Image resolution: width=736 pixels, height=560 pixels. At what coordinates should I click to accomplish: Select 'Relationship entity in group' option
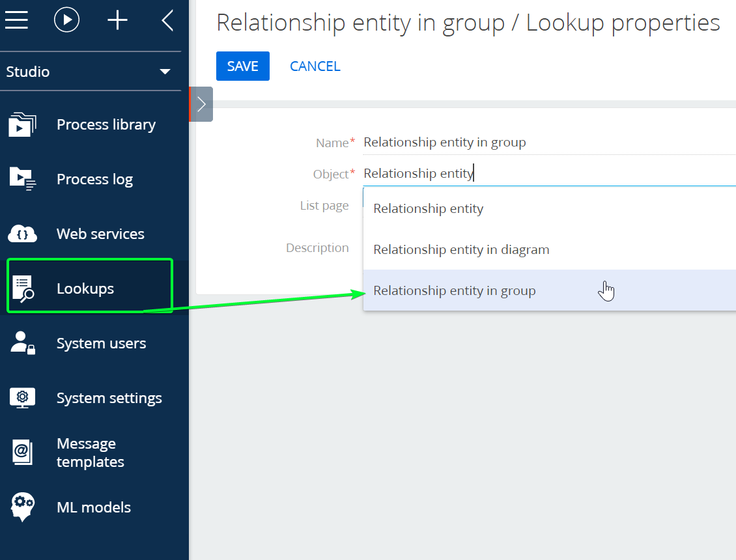click(550, 290)
